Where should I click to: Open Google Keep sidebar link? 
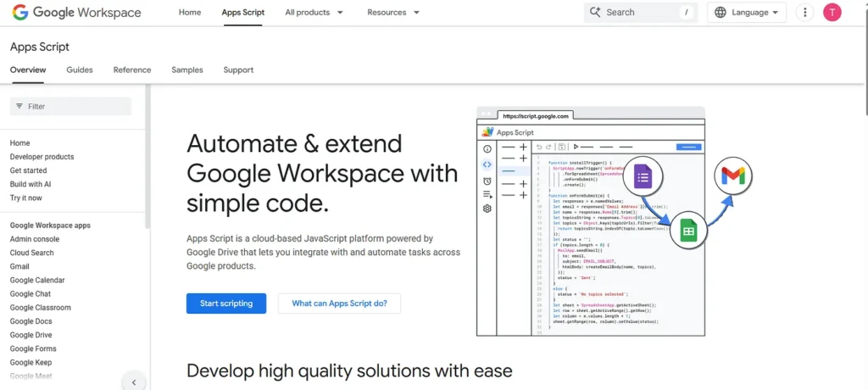(x=31, y=362)
